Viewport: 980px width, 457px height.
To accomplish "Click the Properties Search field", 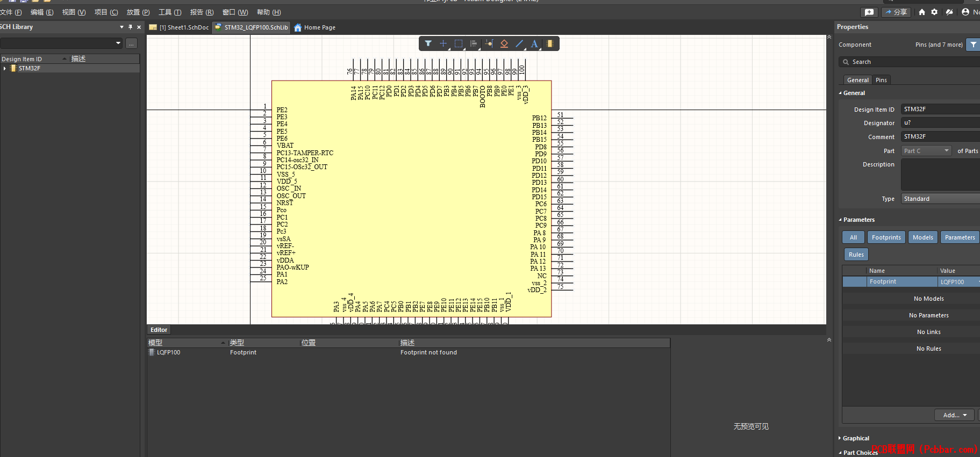I will click(909, 62).
